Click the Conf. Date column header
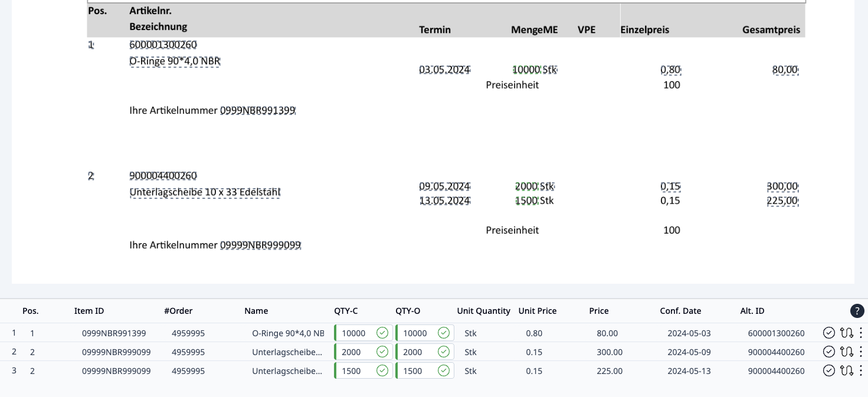 [680, 311]
